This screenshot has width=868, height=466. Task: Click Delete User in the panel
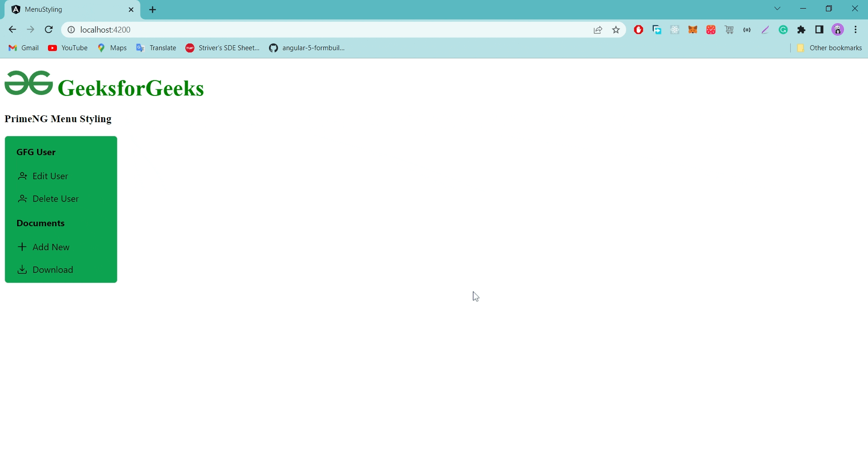click(x=55, y=198)
